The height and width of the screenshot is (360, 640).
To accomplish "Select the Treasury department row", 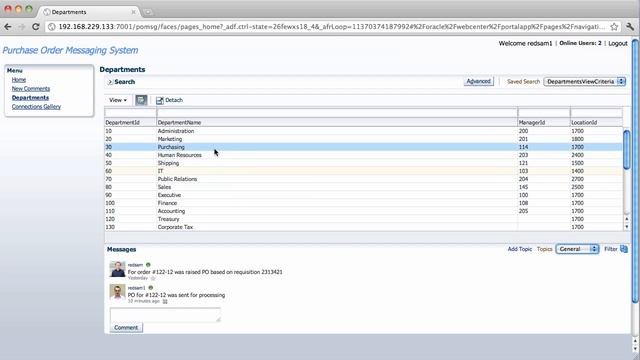I will click(x=364, y=219).
